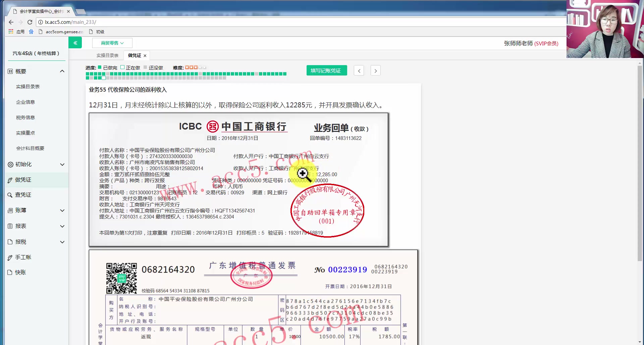Click the 初始化 gear icon
644x345 pixels.
click(x=10, y=164)
